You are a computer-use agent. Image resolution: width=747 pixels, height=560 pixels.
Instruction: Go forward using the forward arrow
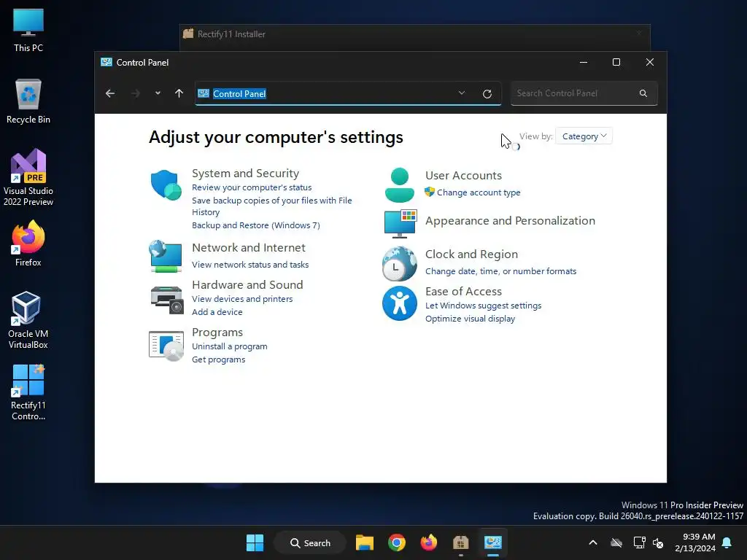pyautogui.click(x=135, y=93)
